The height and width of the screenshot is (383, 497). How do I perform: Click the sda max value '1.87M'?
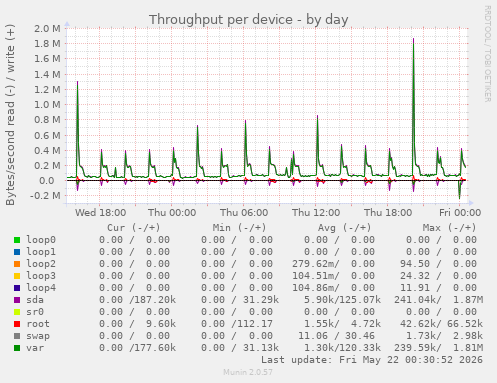tap(468, 300)
